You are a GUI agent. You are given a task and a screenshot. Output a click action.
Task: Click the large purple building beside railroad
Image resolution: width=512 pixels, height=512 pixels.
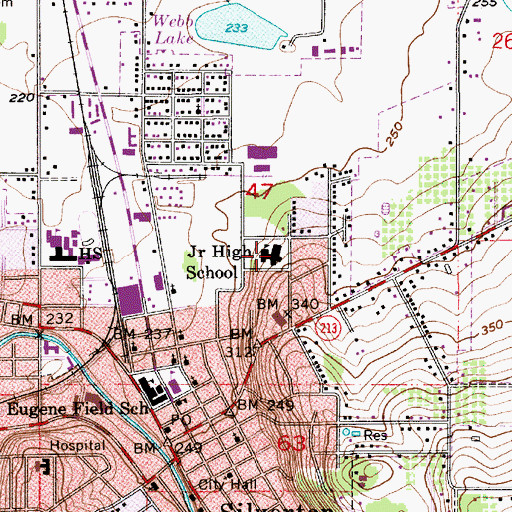pyautogui.click(x=130, y=300)
